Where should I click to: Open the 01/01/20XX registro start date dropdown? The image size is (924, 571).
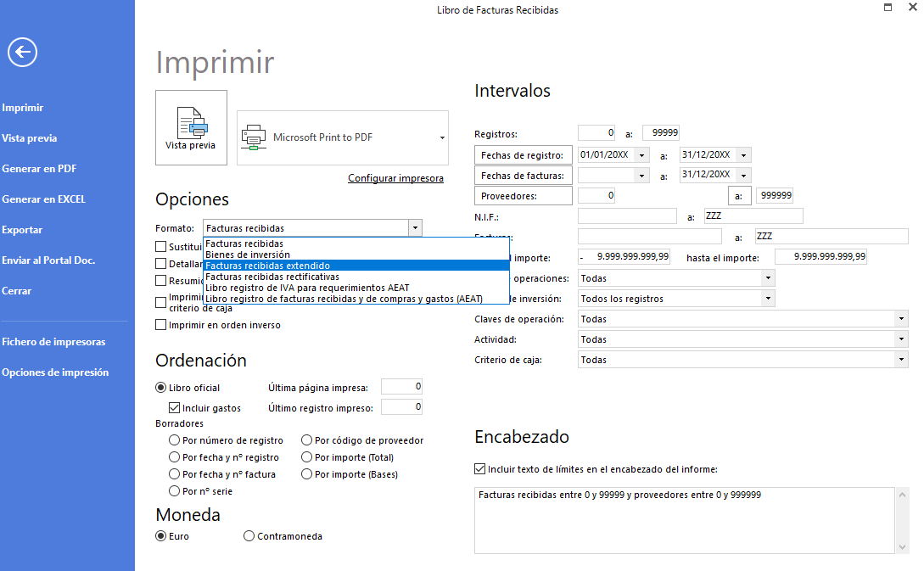[x=642, y=155]
